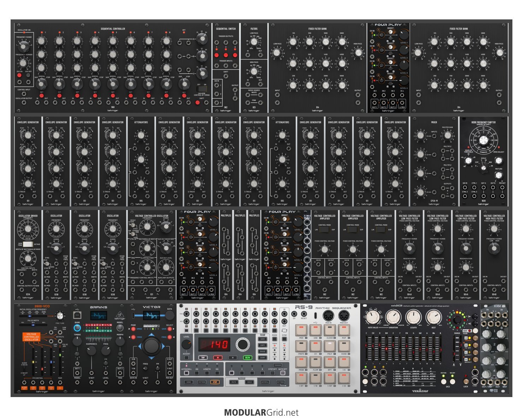Click the RS-9 AUTOFILL button

tap(265, 382)
